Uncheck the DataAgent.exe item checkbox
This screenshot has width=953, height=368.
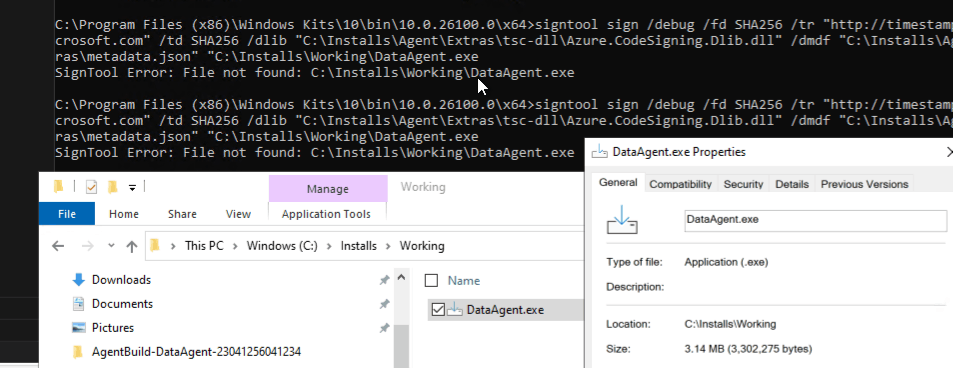[438, 310]
